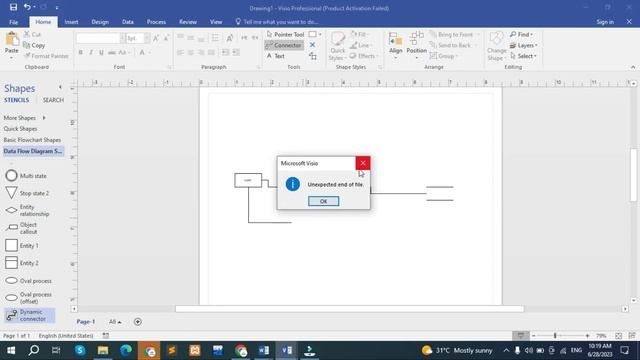Open the Align dropdown

[x=396, y=46]
